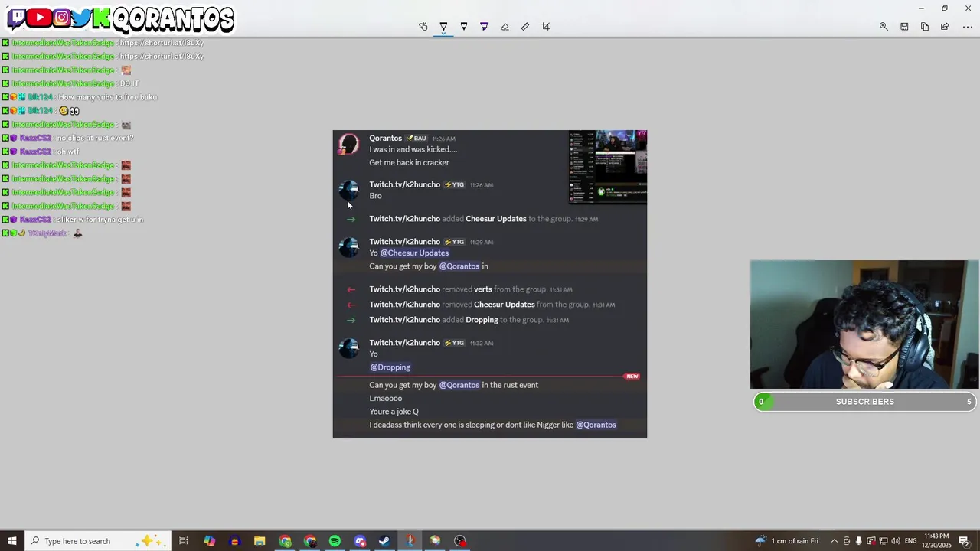Click the 'no clips at rust event?' chat line
The image size is (980, 551).
coord(95,138)
